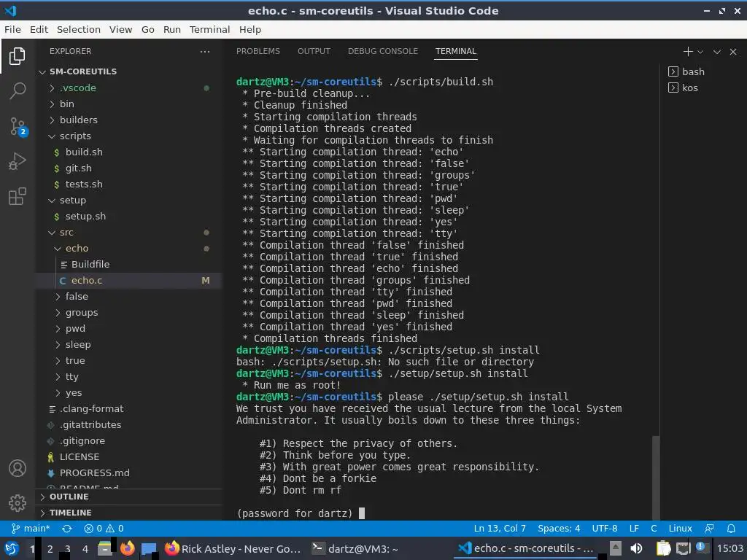
Task: Click the terminal password prompt cursor
Action: pos(362,513)
